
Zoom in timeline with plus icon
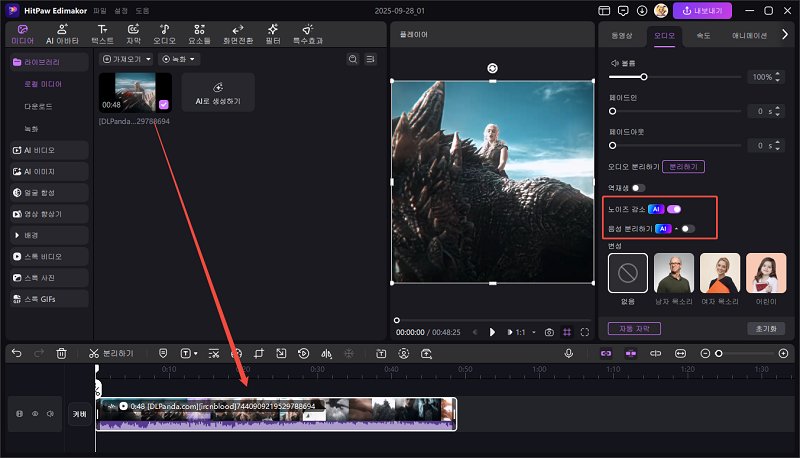pos(783,353)
